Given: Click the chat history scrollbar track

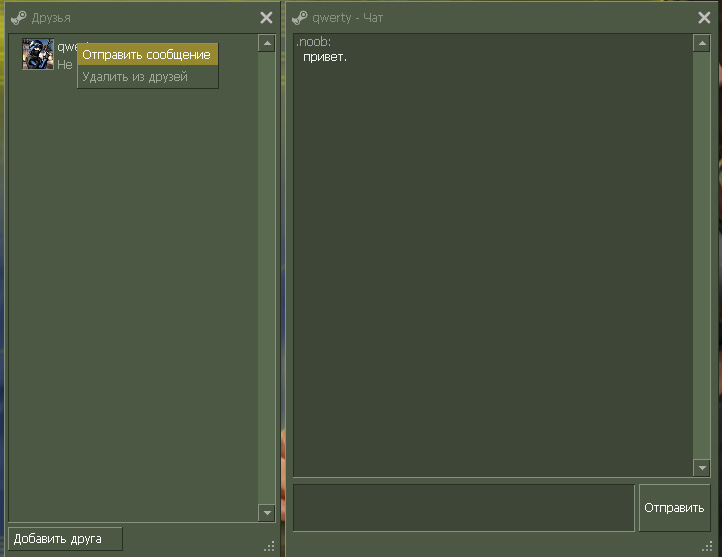Looking at the screenshot, I should [x=701, y=255].
